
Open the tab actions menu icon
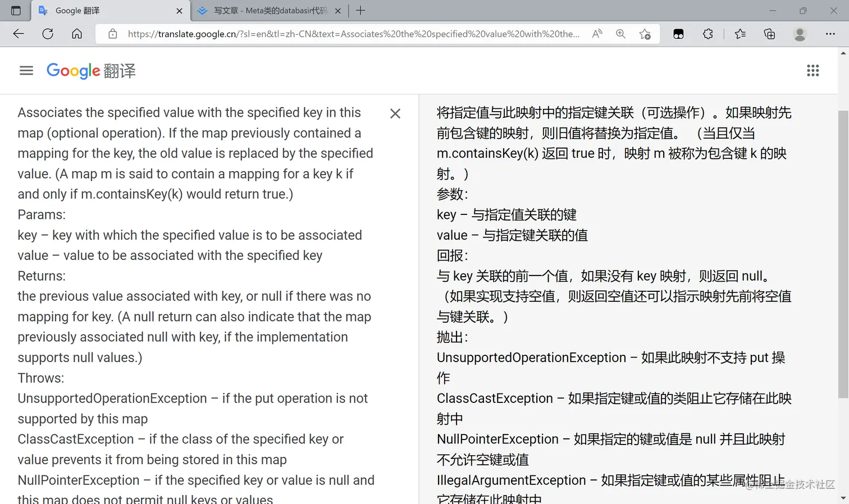(16, 11)
